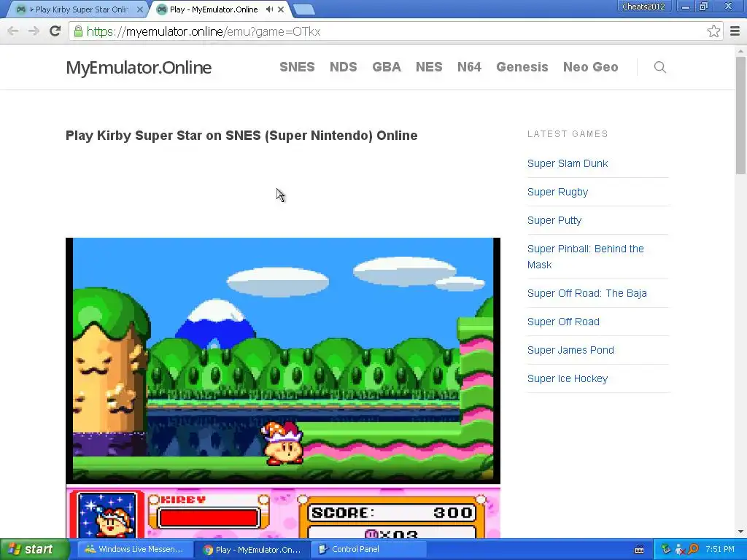Viewport: 747px width, 560px height.
Task: Open Super Pinball: Behind the Mask link
Action: coord(586,257)
